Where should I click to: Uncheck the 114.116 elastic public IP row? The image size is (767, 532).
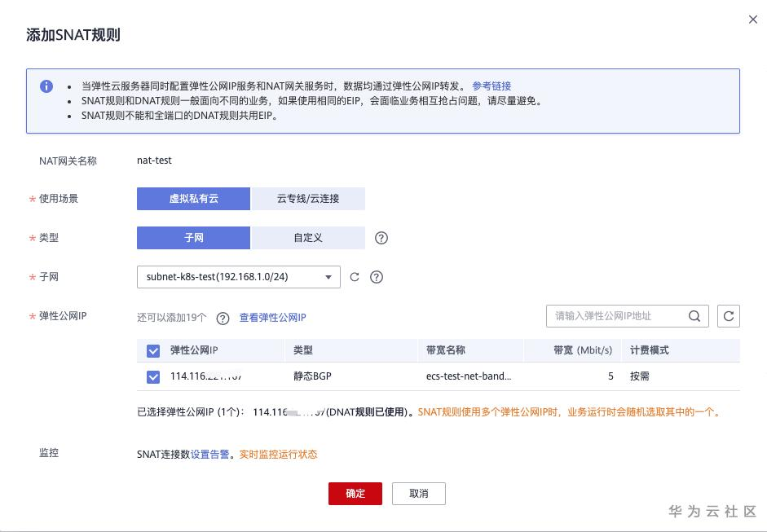click(152, 376)
